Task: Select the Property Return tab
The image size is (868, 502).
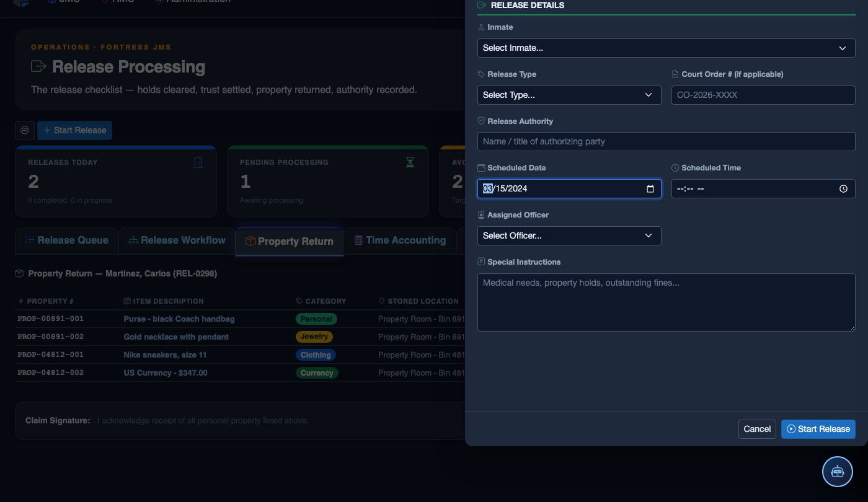Action: [290, 241]
